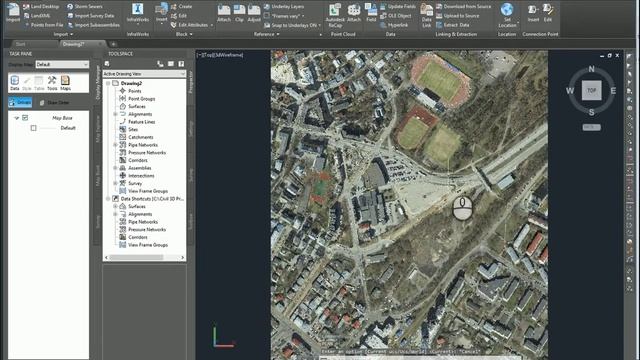This screenshot has width=640, height=360.
Task: Click the WCS button under the ViewCube
Action: pos(591,127)
